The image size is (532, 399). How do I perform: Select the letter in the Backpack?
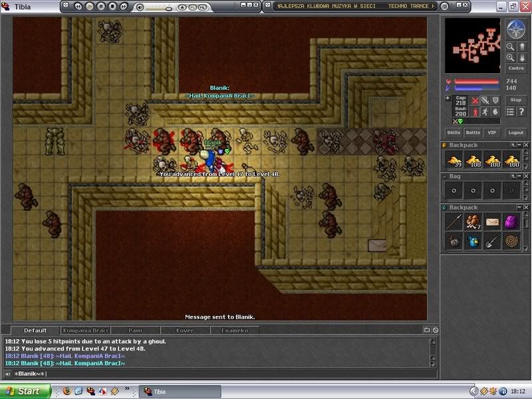(x=492, y=222)
